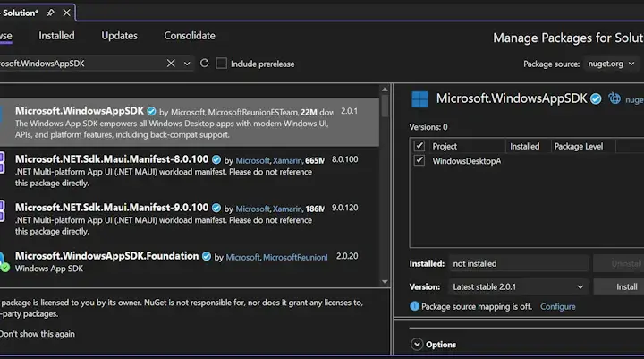Image resolution: width=644 pixels, height=359 pixels.
Task: Switch to the Browse tab
Action: (x=5, y=36)
